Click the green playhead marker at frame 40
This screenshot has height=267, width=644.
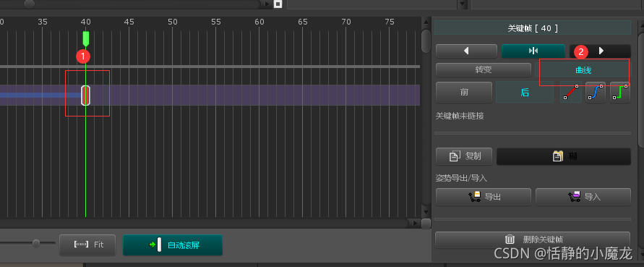click(x=85, y=38)
